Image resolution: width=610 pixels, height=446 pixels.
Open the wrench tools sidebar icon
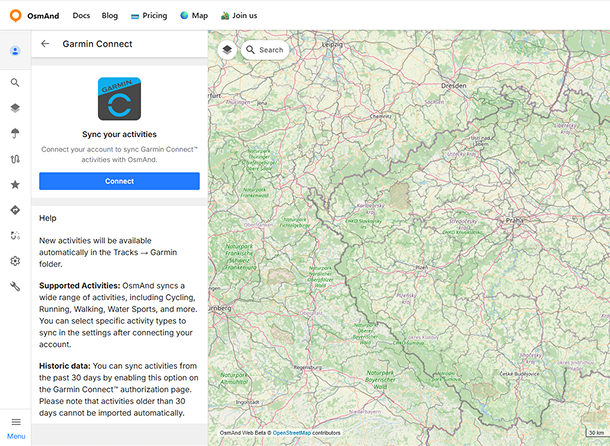[x=15, y=287]
